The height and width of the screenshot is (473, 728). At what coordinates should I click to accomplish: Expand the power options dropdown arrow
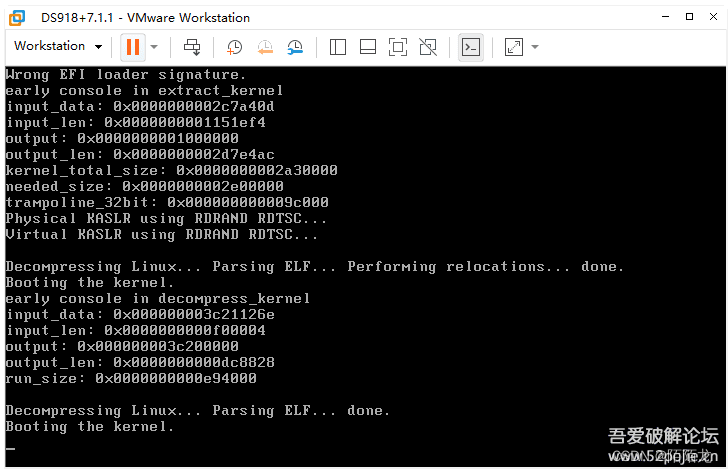(154, 47)
